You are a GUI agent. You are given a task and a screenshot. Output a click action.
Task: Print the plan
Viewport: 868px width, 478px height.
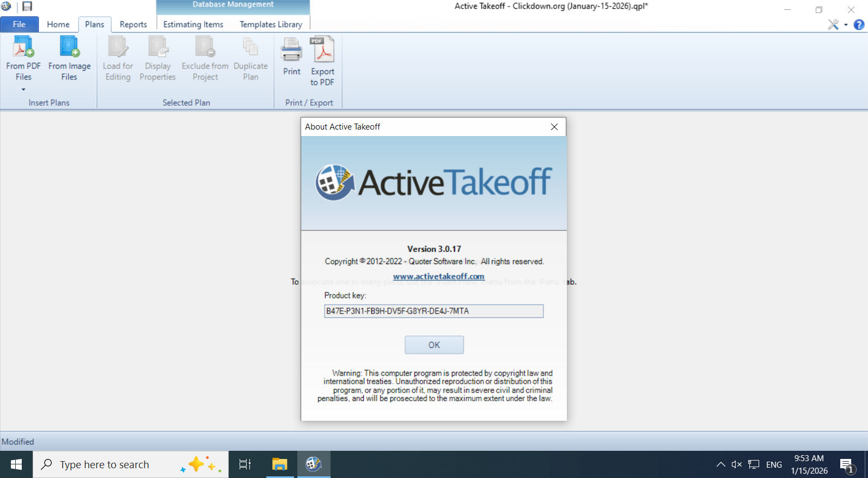pos(292,56)
